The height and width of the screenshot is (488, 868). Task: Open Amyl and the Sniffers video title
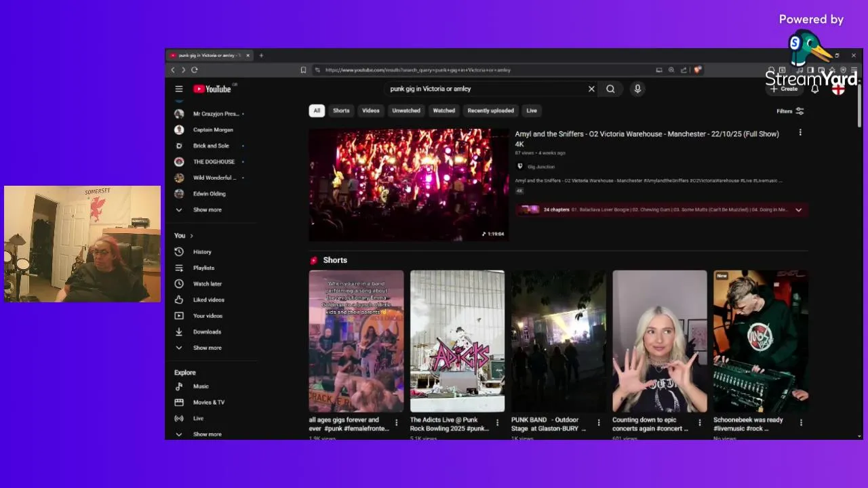click(x=647, y=139)
